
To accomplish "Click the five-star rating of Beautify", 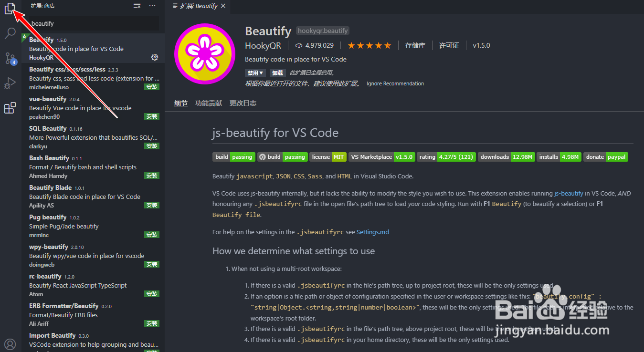I will [370, 46].
